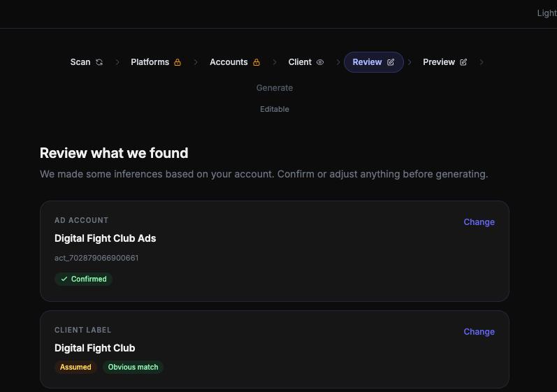Click the edit pencil icon beside Preview
The width and height of the screenshot is (557, 392).
pos(463,62)
